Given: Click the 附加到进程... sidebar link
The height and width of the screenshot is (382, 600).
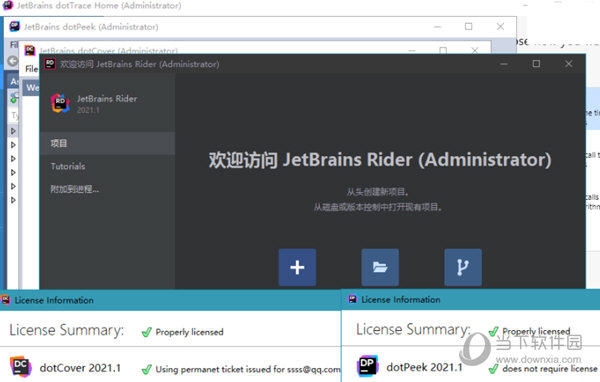Looking at the screenshot, I should (75, 189).
